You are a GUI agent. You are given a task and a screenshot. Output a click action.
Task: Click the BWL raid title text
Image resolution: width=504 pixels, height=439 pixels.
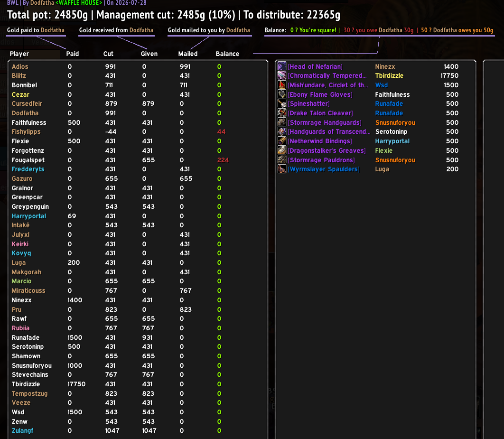point(12,3)
